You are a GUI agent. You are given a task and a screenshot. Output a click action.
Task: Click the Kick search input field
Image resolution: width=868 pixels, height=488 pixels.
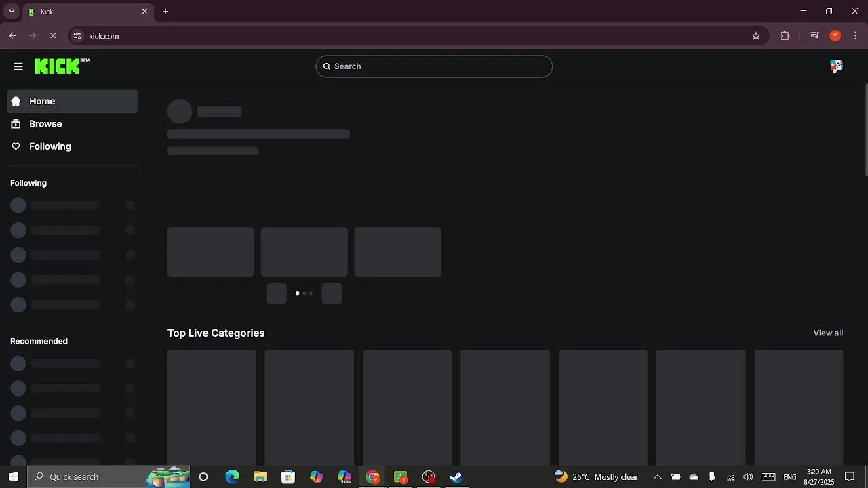coord(434,66)
